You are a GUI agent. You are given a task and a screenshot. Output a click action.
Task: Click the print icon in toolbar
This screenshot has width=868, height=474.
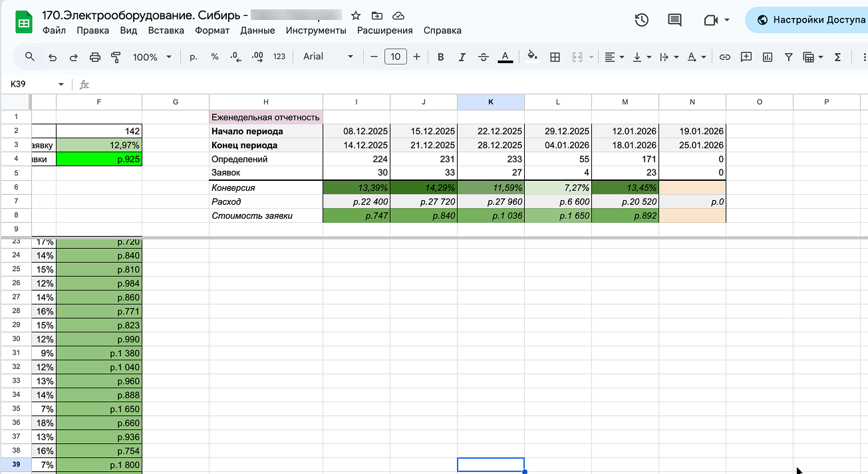(94, 57)
